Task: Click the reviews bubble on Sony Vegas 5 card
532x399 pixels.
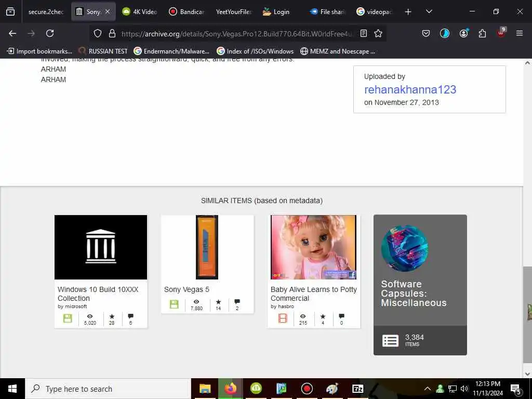Action: (x=237, y=302)
